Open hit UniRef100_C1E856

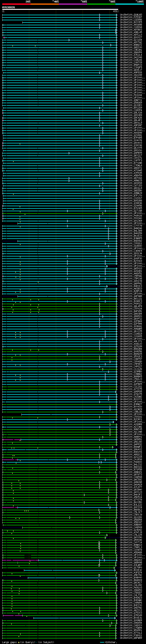point(131,20)
